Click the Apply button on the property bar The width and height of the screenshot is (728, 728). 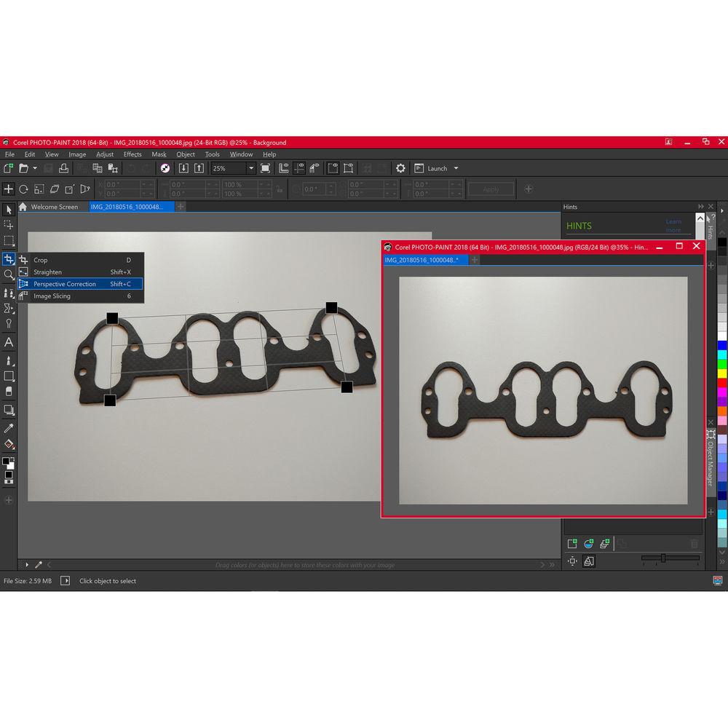[x=491, y=189]
